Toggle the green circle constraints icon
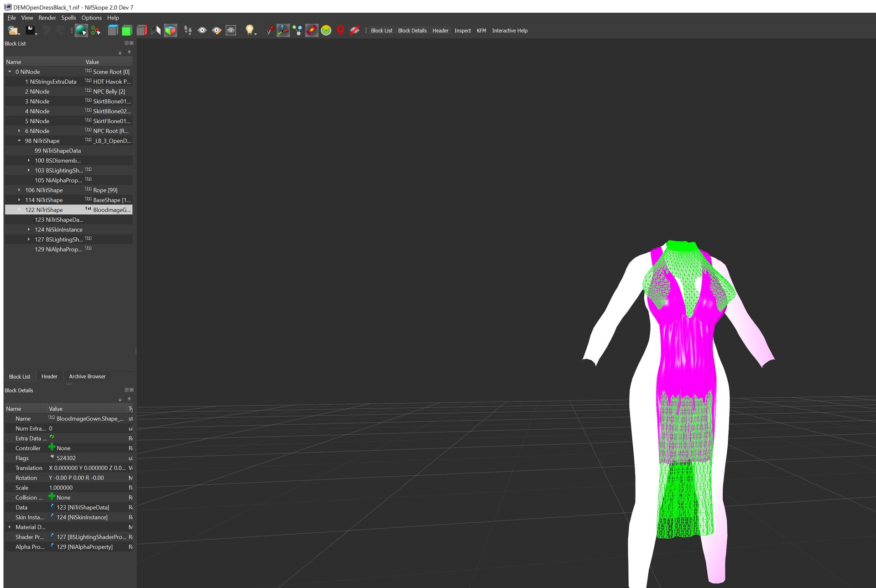This screenshot has width=876, height=588. coord(326,31)
